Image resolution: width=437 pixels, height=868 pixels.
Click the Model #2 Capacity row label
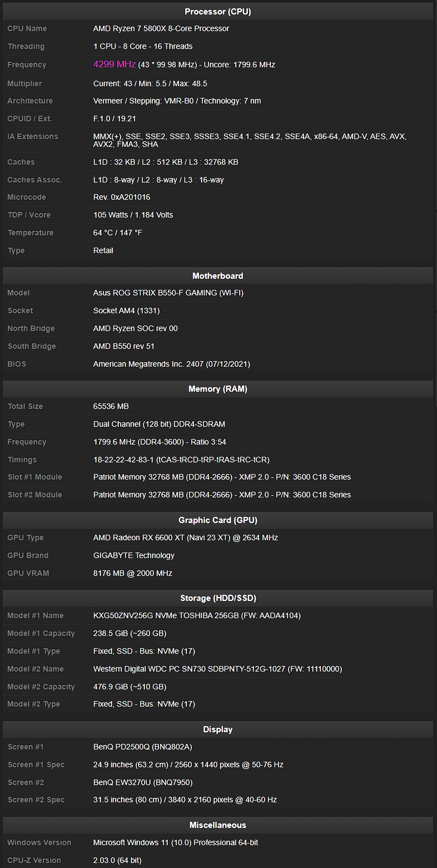(41, 687)
